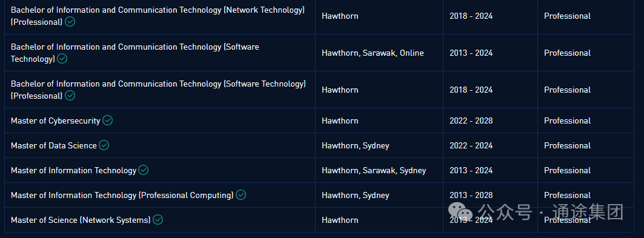Click the 'Hawthorn, Sarawak, Sydney' campus cell
Image resolution: width=644 pixels, height=238 pixels.
[374, 170]
